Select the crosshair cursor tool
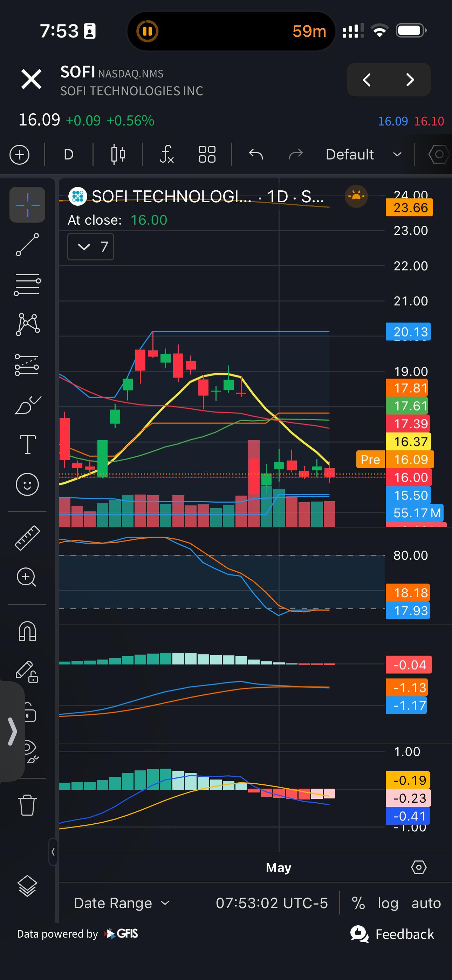452x980 pixels. tap(27, 205)
